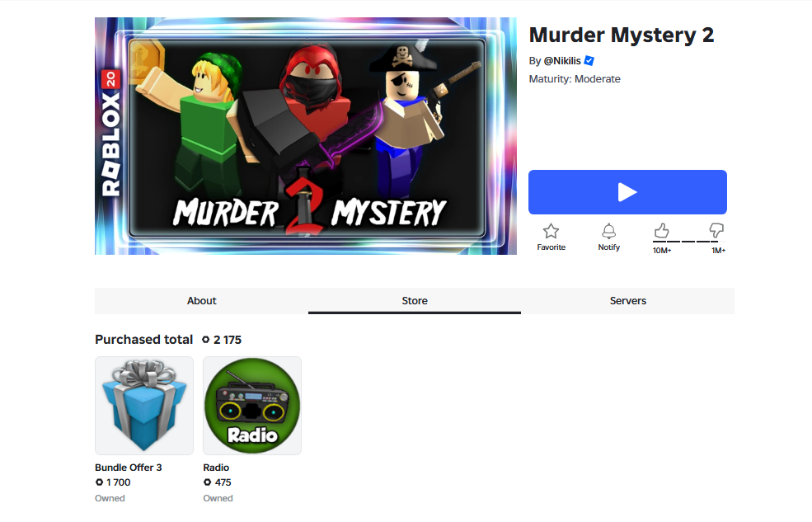Click the Radio item title text
Screen dimensions: 812x522
[x=216, y=467]
